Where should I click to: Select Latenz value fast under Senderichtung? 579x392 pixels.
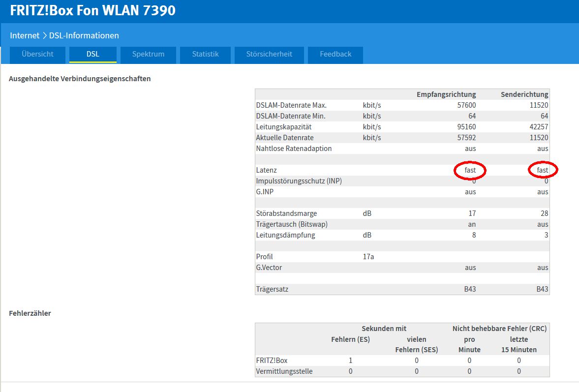(x=543, y=170)
